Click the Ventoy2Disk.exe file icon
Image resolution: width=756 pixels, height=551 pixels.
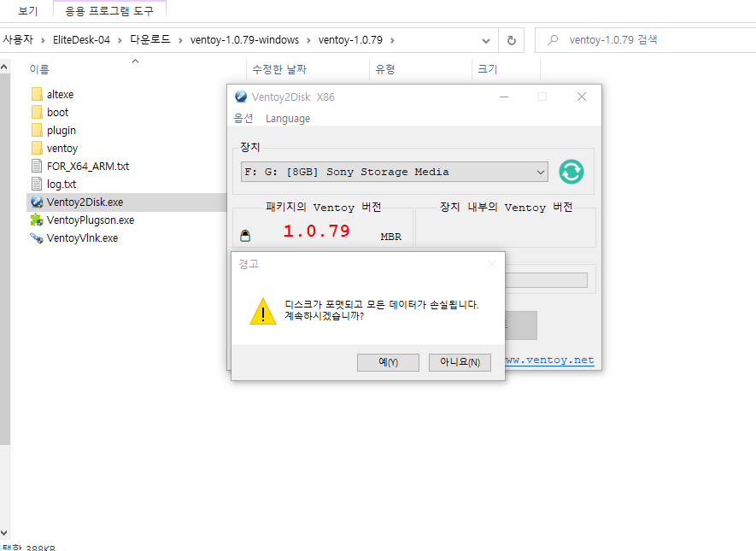37,202
